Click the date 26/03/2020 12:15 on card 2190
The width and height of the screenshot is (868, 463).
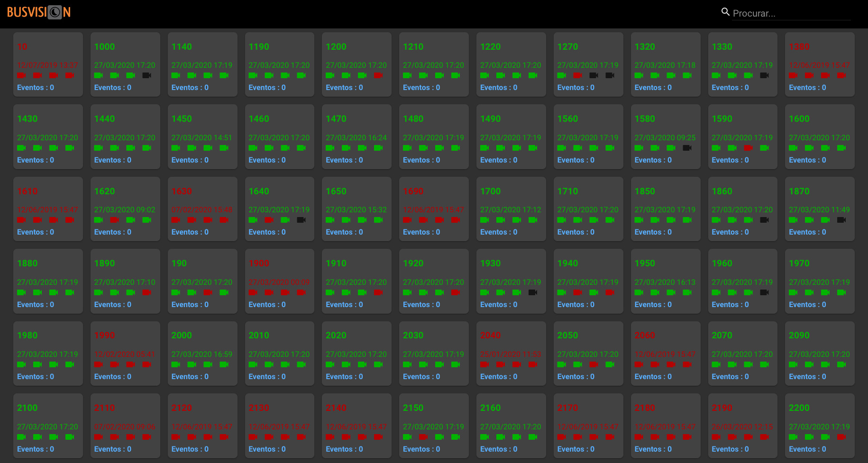[742, 427]
